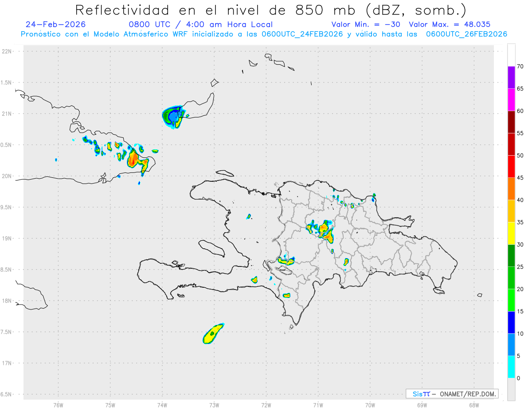Viewport: 532px width, 411px height.
Task: Select the dark green 25–30 dBZ band
Action: coord(511,256)
